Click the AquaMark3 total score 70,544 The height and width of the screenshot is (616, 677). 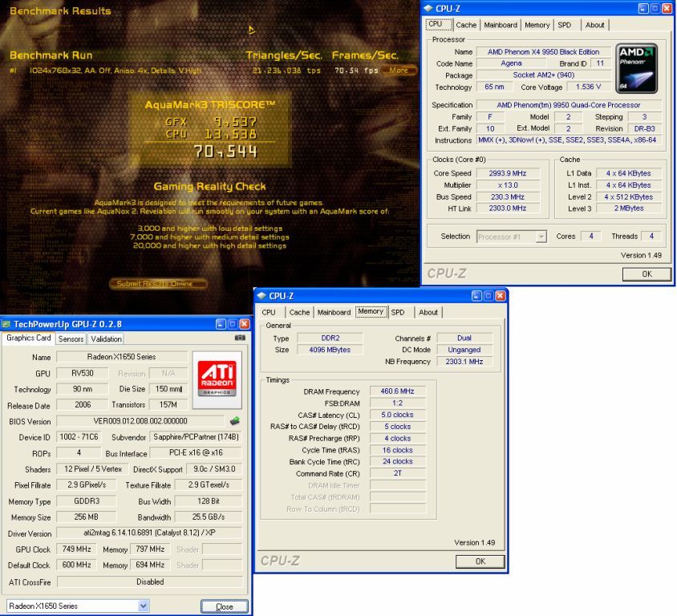[225, 152]
